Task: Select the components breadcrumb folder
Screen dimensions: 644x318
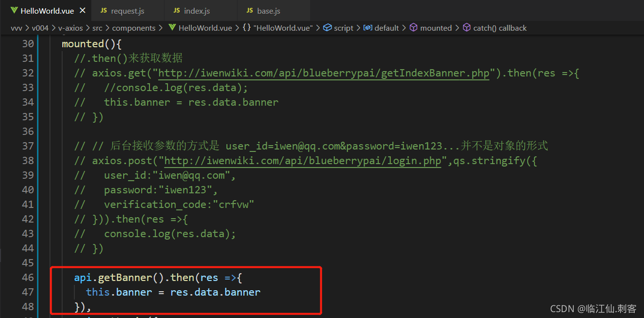Action: pyautogui.click(x=134, y=28)
